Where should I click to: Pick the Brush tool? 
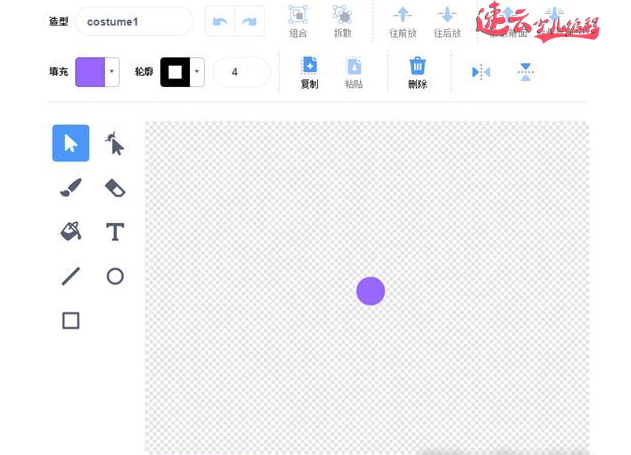click(x=71, y=188)
